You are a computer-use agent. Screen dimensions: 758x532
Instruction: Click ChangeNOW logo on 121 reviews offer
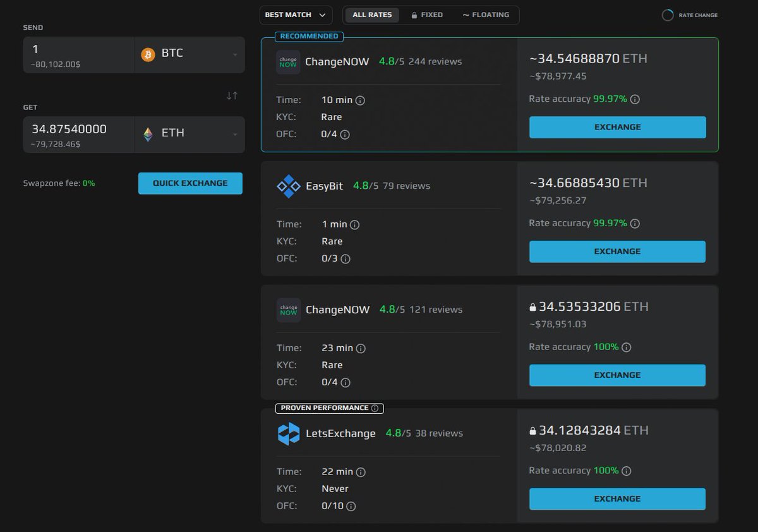pyautogui.click(x=289, y=310)
